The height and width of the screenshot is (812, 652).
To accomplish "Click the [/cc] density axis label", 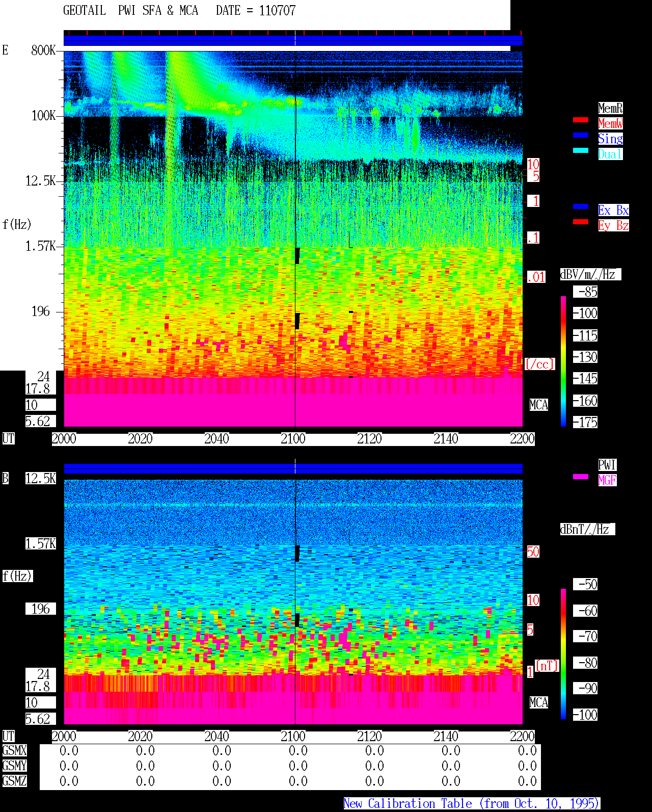I will pos(539,364).
